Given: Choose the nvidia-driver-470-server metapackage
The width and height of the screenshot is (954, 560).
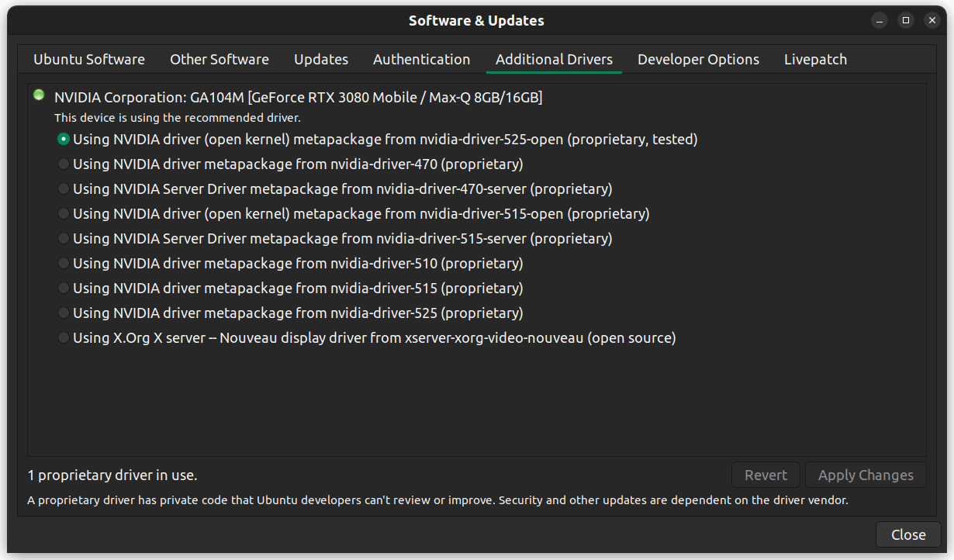Looking at the screenshot, I should (63, 188).
